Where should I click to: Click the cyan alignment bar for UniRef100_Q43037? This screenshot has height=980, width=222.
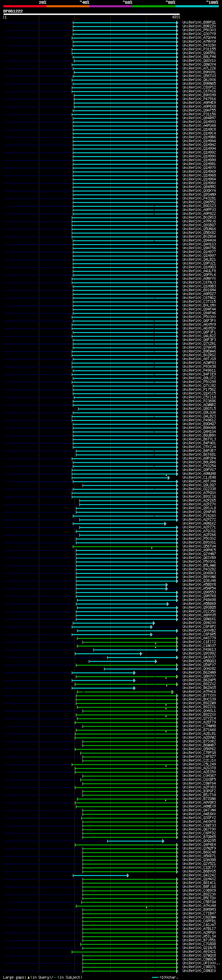(143, 657)
